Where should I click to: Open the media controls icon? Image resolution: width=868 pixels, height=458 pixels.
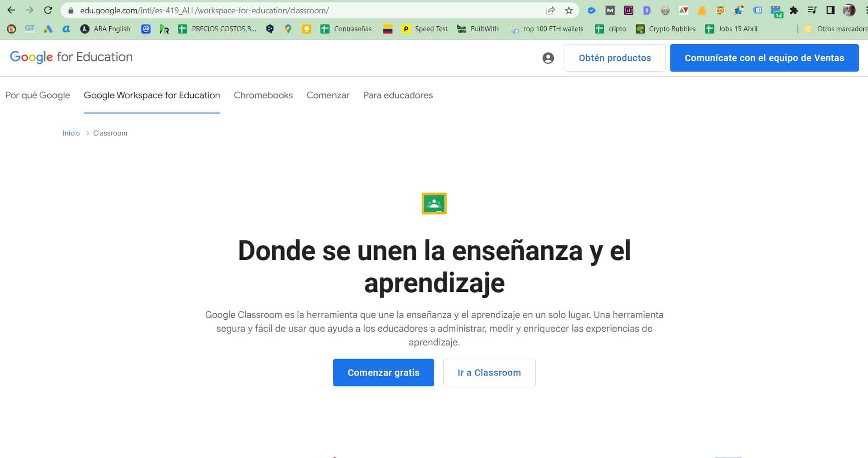[812, 10]
